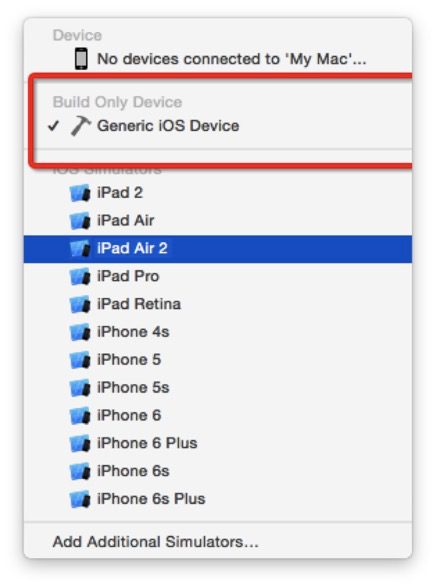Click the iPhone device icon under Device

(x=81, y=59)
